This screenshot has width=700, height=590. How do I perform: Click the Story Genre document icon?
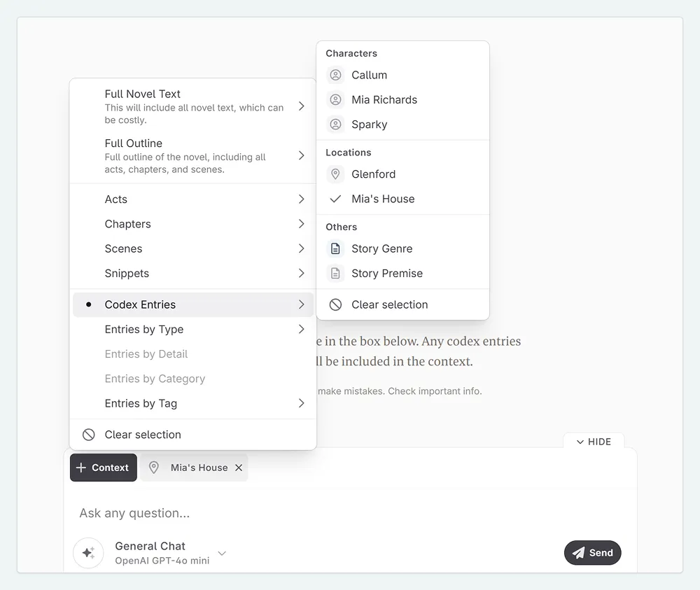336,248
